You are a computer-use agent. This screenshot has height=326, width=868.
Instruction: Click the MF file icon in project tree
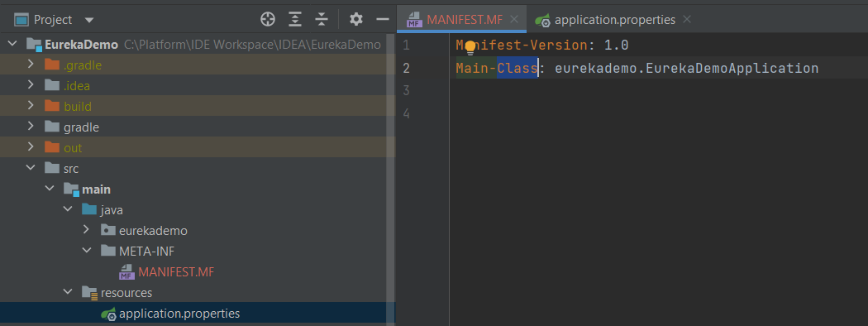tap(126, 271)
